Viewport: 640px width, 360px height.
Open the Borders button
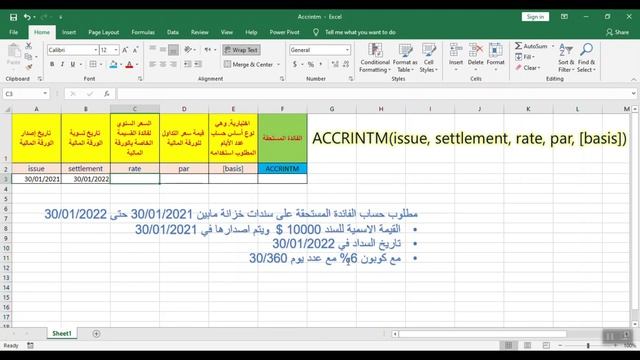point(93,64)
